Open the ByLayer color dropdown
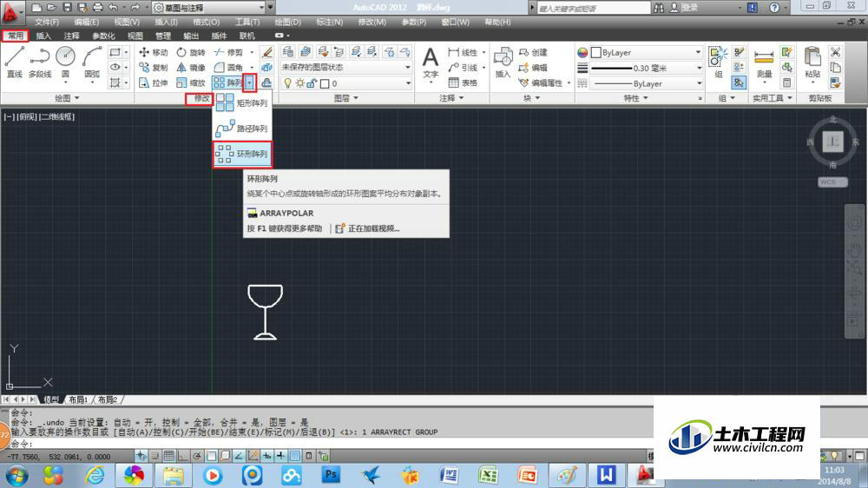Screen dimensions: 868x488 [647, 52]
